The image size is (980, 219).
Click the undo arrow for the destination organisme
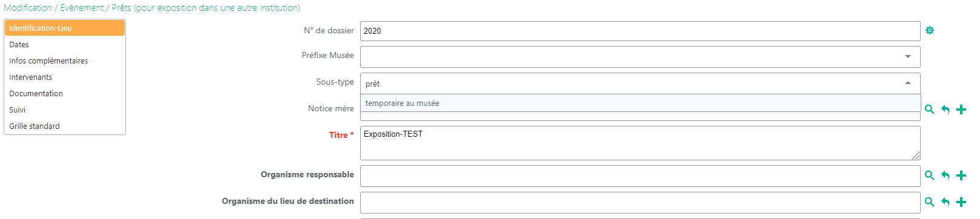[x=945, y=202]
